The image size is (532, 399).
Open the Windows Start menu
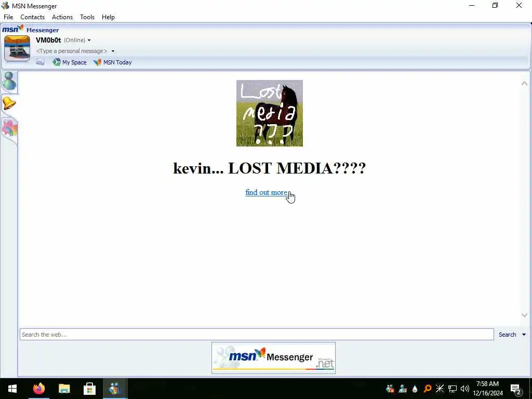click(12, 389)
